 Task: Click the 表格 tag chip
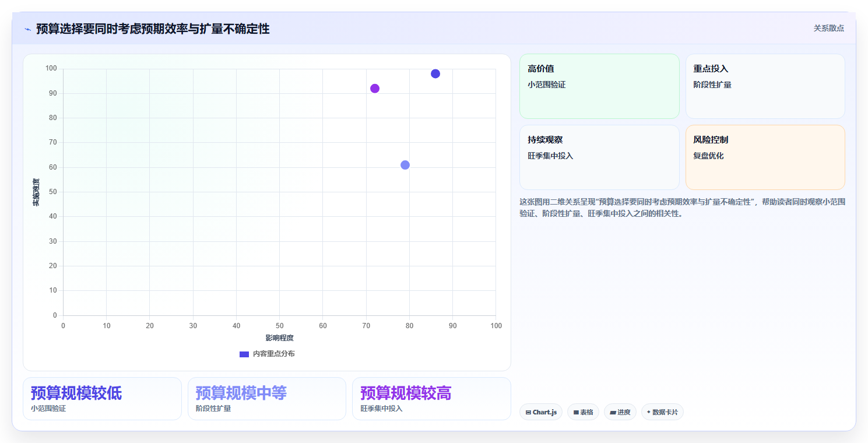pos(583,412)
